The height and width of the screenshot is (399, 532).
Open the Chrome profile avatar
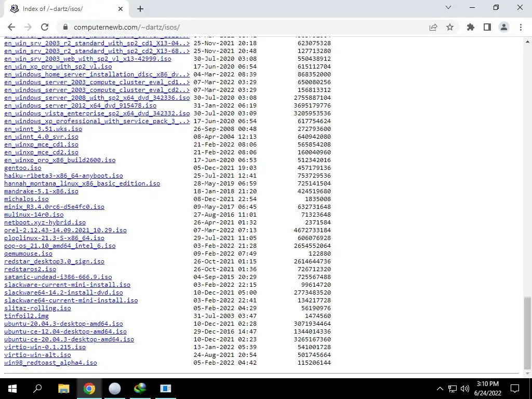pos(504,27)
